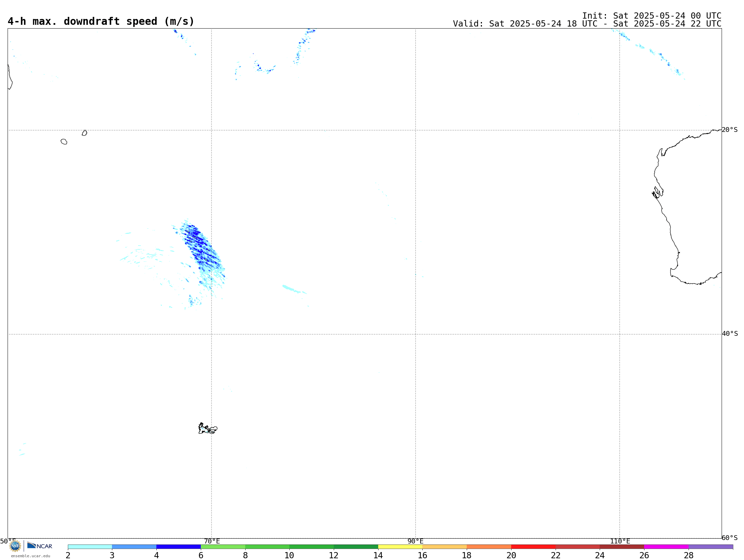
Task: Click the 40°S latitude label
Action: tap(730, 334)
